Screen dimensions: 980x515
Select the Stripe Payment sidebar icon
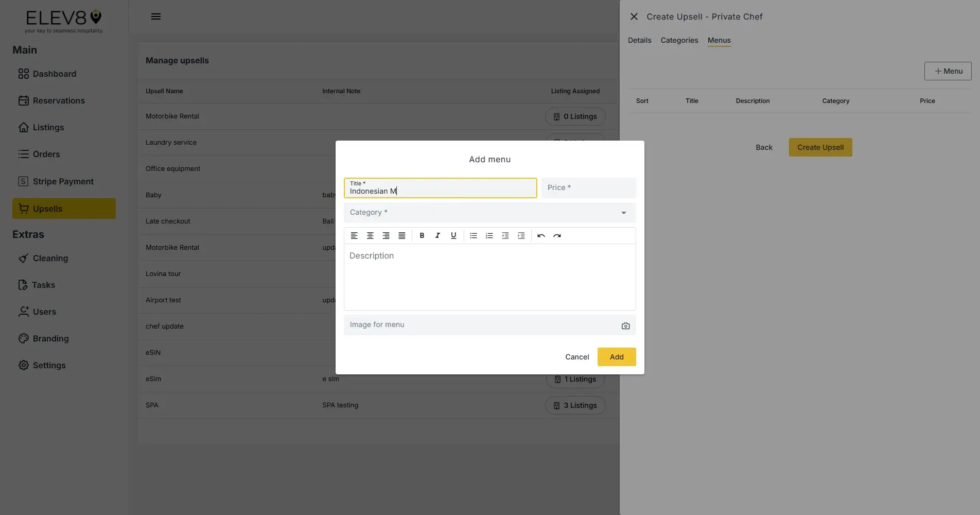click(24, 181)
